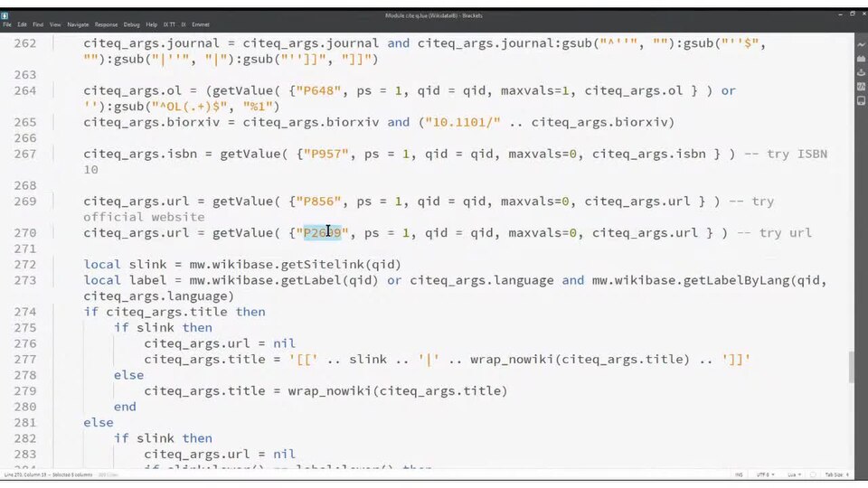Click line number 274 in gutter
The height and width of the screenshot is (488, 868).
tap(25, 312)
